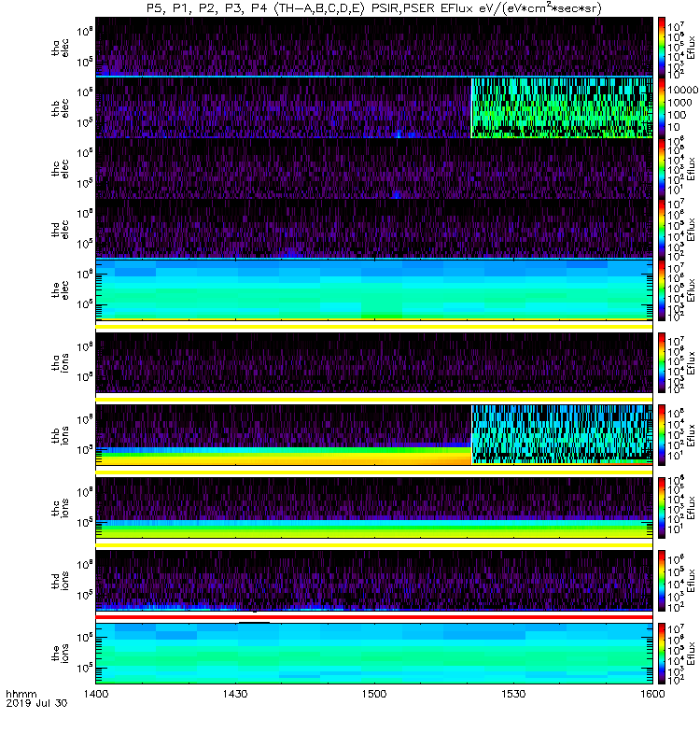This screenshot has height=747, width=700.
Task: Click the thb elec color bar
Action: [662, 108]
